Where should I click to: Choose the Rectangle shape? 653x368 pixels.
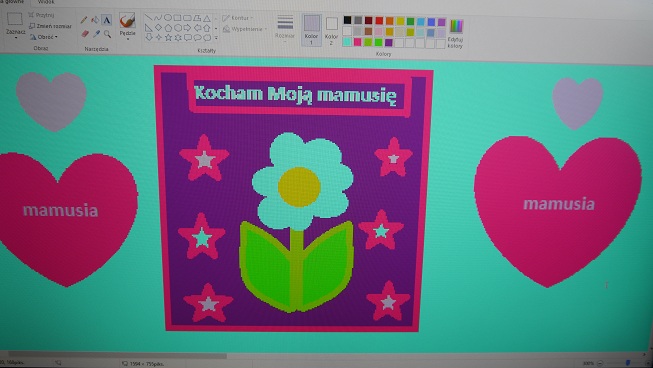[177, 17]
